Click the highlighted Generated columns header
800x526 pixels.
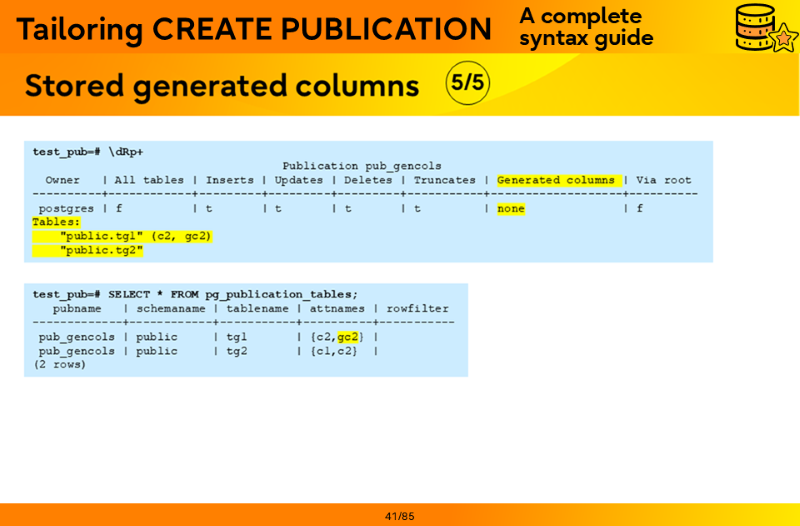[x=557, y=181]
